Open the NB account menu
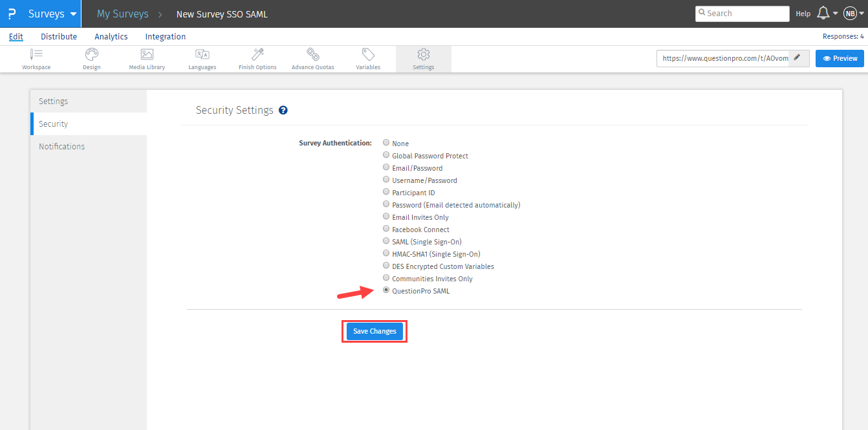The height and width of the screenshot is (430, 868). [850, 13]
